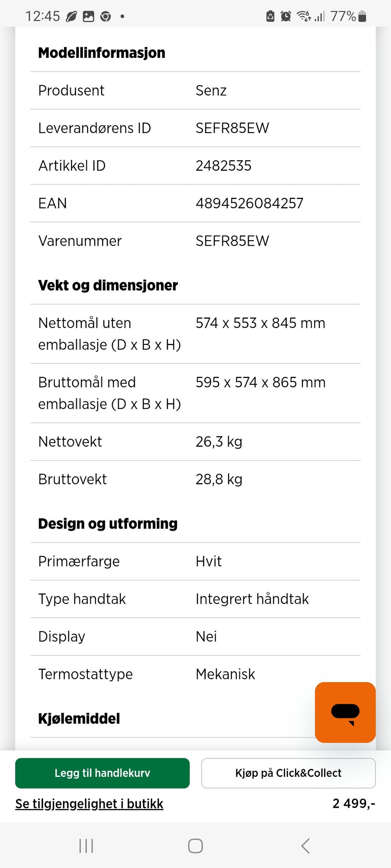Open the orange chat bubble icon
391x868 pixels.
tap(345, 712)
